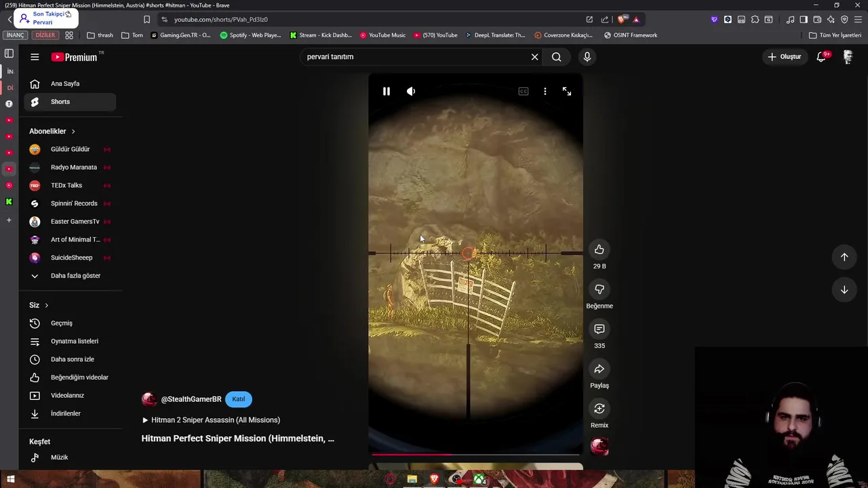The image size is (868, 488).
Task: Toggle the YouTube guide hamburger menu
Action: [35, 57]
